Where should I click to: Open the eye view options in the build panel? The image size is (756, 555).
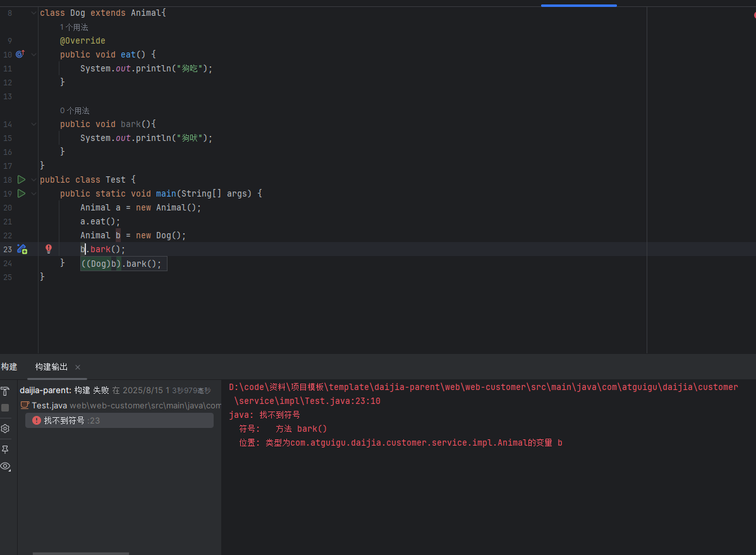(5, 467)
